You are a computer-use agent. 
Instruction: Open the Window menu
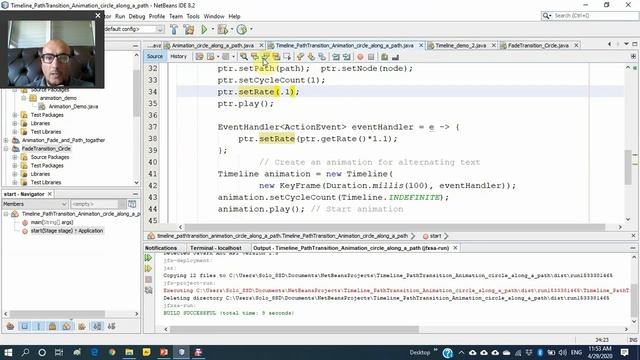click(214, 16)
